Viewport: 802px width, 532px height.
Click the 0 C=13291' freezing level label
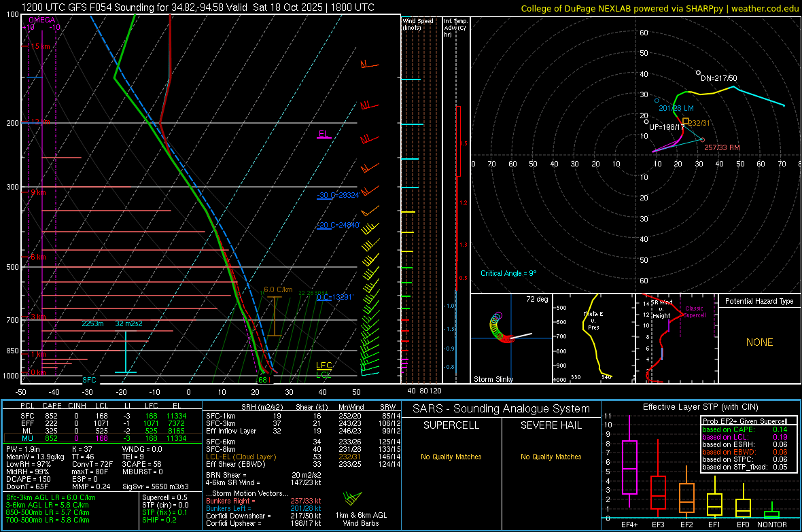click(334, 297)
